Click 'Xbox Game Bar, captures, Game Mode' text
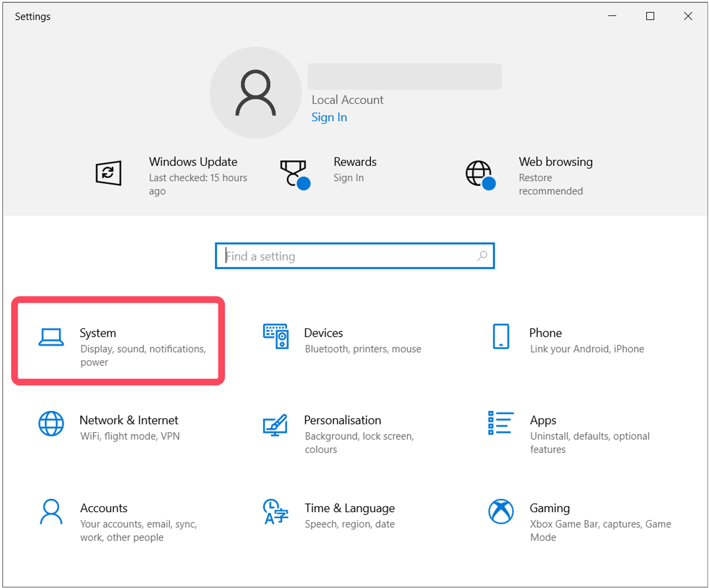The image size is (710, 588). point(600,531)
